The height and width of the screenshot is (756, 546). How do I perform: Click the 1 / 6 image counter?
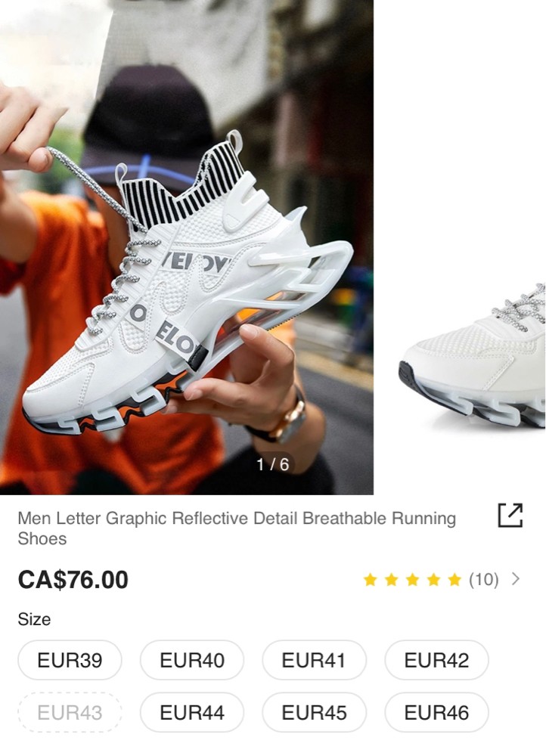[x=273, y=464]
